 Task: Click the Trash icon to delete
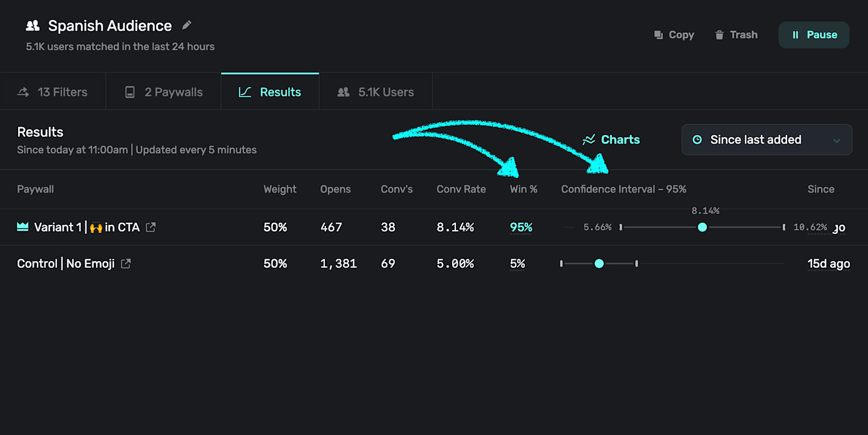719,35
